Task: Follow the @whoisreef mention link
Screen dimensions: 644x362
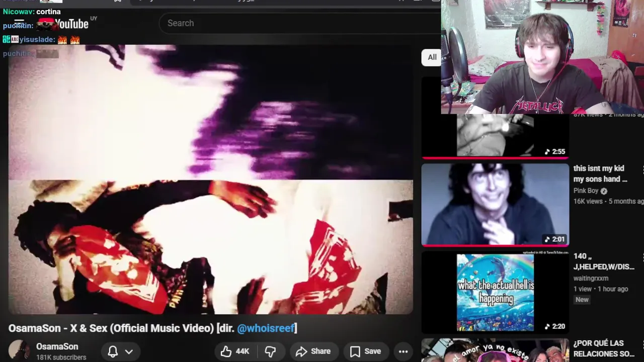Action: point(266,328)
